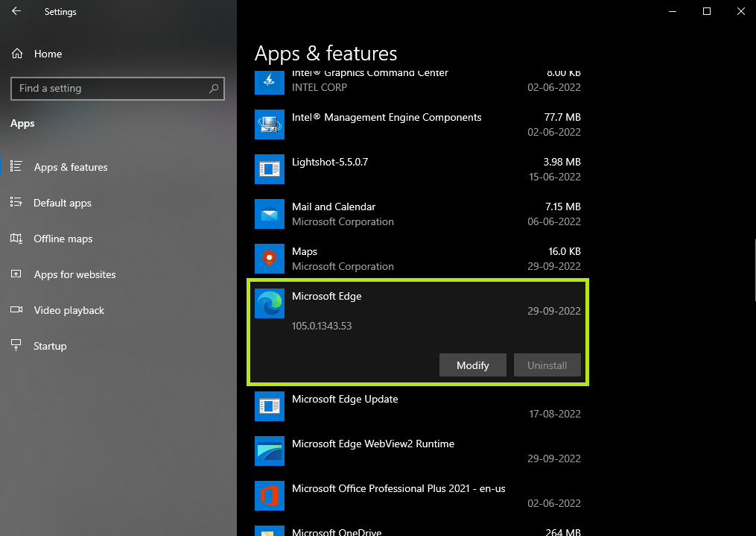The width and height of the screenshot is (756, 536).
Task: Click the Microsoft Edge app name
Action: point(326,296)
